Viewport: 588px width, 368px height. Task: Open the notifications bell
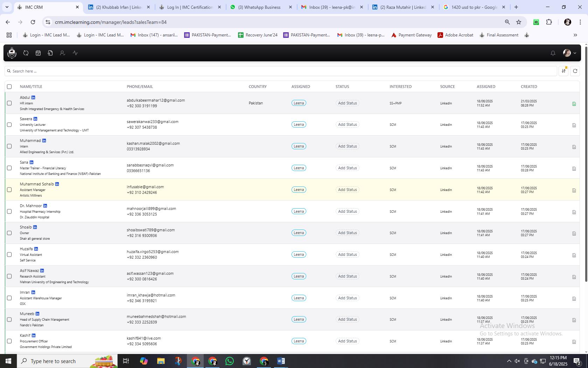coord(553,53)
